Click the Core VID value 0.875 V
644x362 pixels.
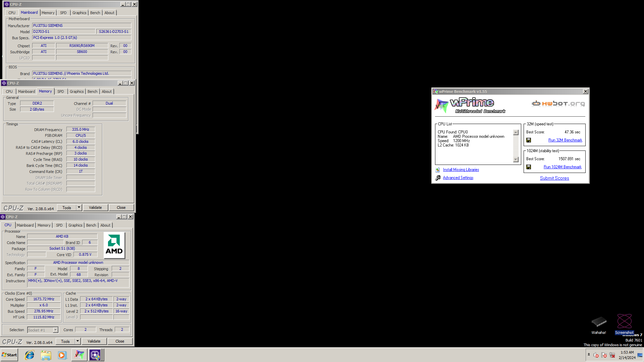pos(85,254)
